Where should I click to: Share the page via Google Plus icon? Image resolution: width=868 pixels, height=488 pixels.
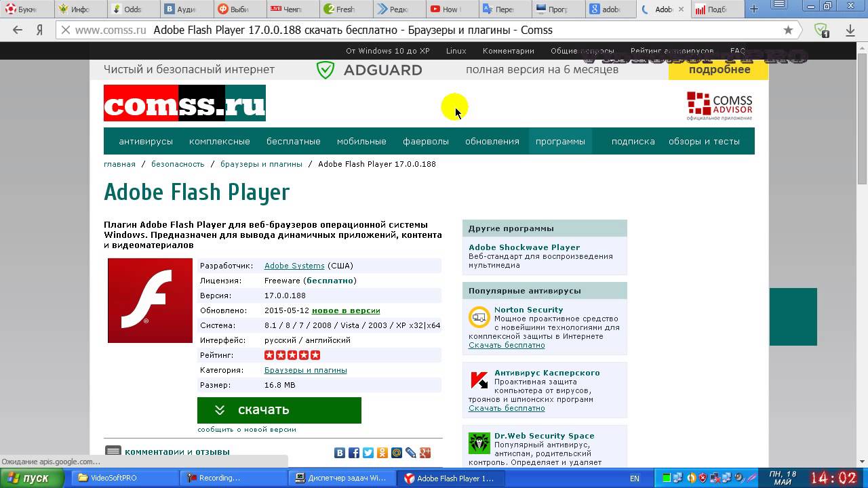425,453
